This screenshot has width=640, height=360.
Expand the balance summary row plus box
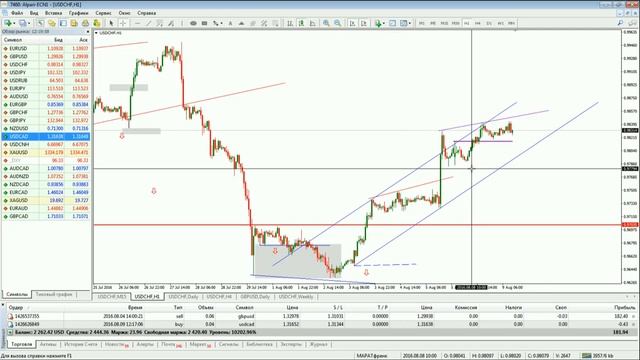(10, 332)
